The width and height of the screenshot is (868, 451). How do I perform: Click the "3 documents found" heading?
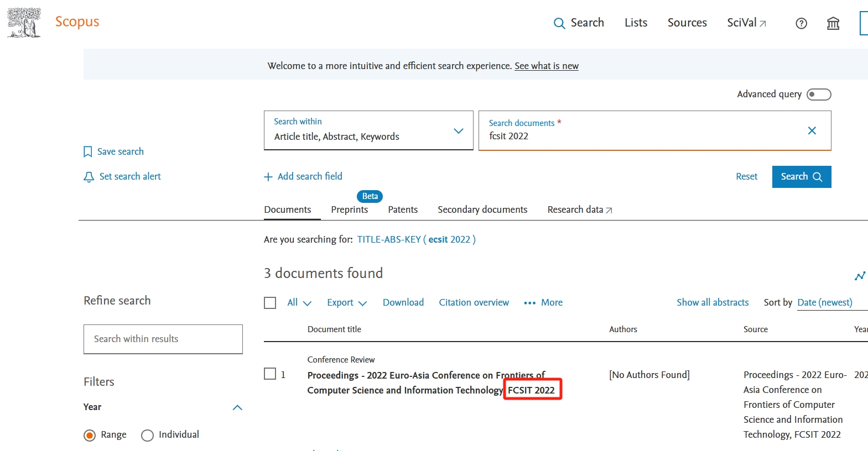(324, 273)
